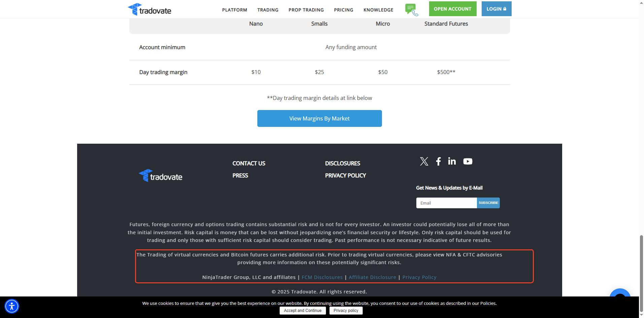Select the Day trading margin row label
The image size is (644, 318).
click(x=163, y=72)
